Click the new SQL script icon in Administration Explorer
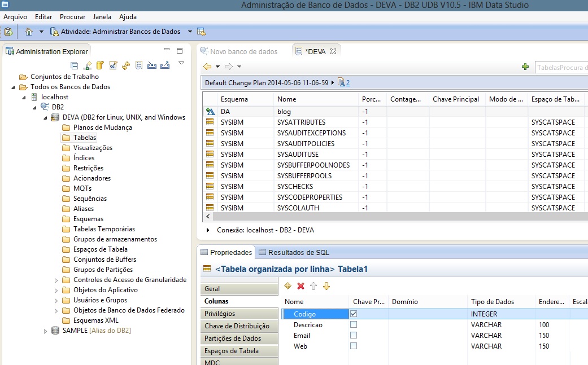 point(113,65)
